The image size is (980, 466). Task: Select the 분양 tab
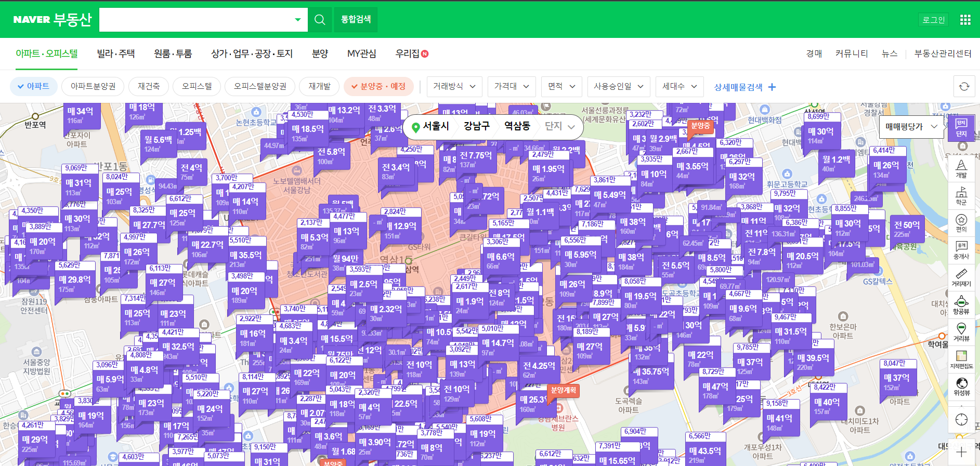(320, 54)
